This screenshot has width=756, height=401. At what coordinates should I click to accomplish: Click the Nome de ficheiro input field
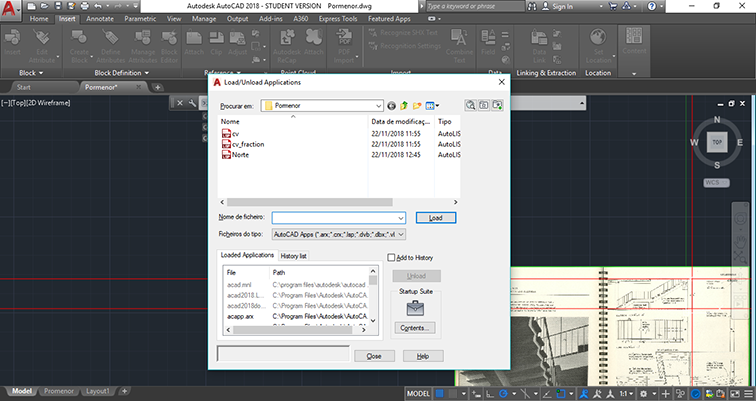338,218
